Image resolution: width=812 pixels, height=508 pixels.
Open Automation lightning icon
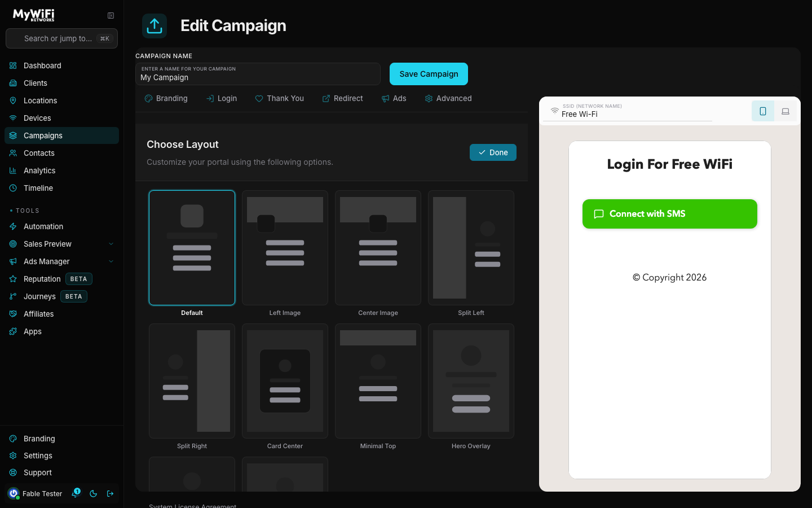point(13,226)
